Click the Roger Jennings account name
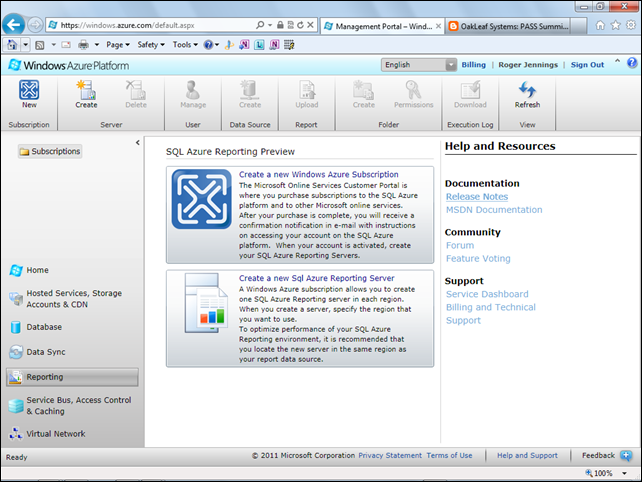Viewport: 642px width, 482px height. 528,65
